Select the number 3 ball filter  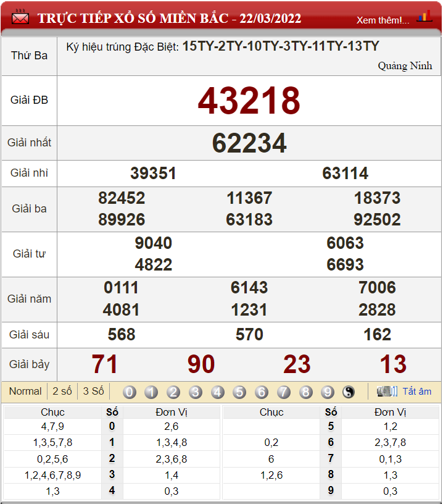pyautogui.click(x=196, y=392)
